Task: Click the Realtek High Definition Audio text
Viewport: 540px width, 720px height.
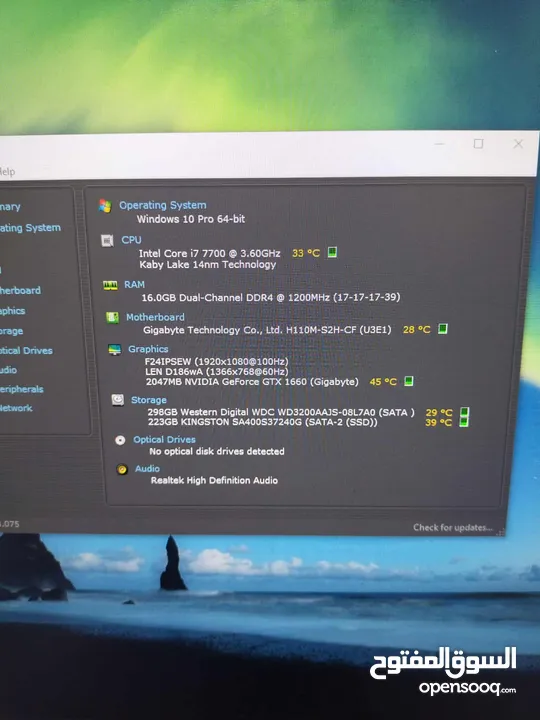Action: click(x=214, y=480)
